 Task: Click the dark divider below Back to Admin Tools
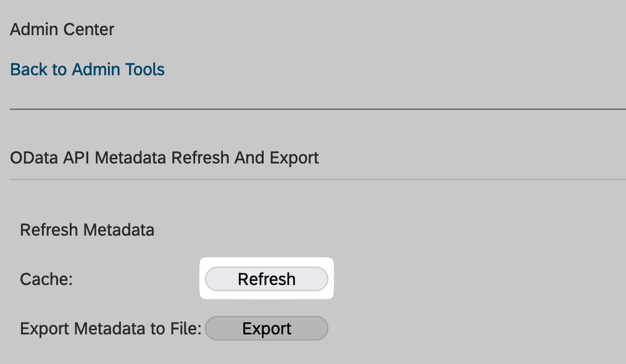(318, 109)
